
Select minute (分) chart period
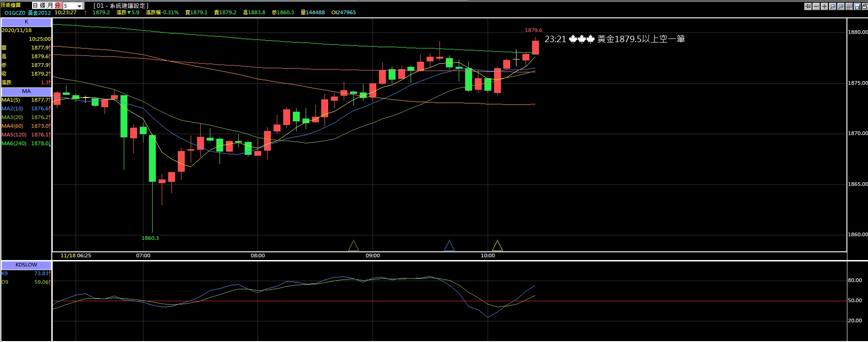click(58, 5)
